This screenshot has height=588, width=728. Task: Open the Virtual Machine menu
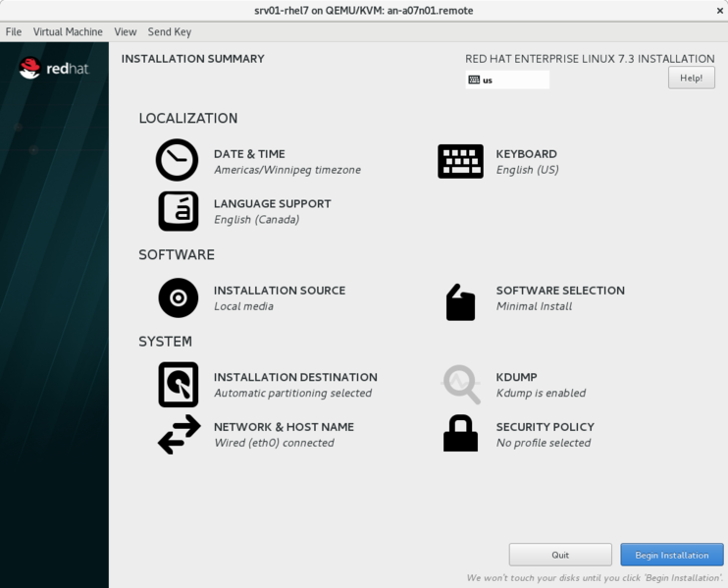tap(68, 31)
